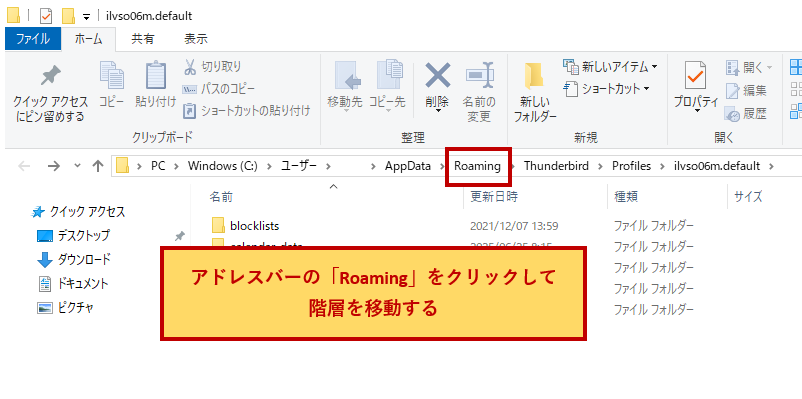The width and height of the screenshot is (802, 399).
Task: Click Thunderbird in the address breadcrumb
Action: [x=556, y=166]
